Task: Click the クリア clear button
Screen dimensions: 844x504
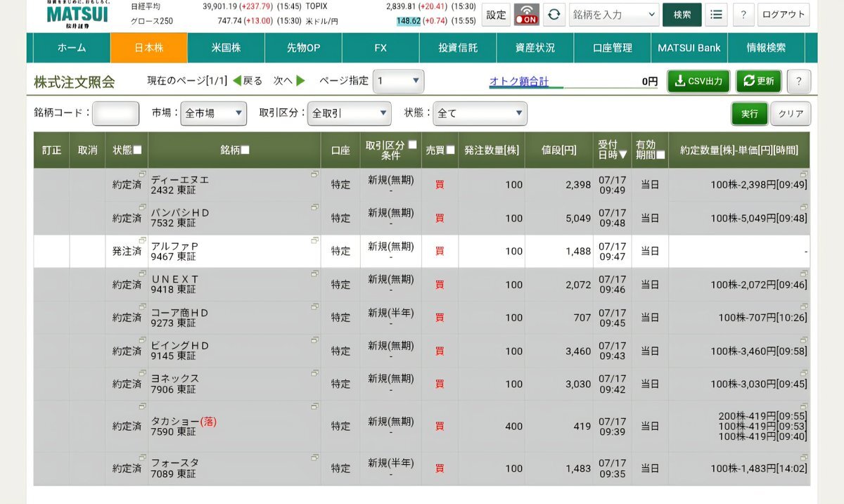Action: click(791, 113)
